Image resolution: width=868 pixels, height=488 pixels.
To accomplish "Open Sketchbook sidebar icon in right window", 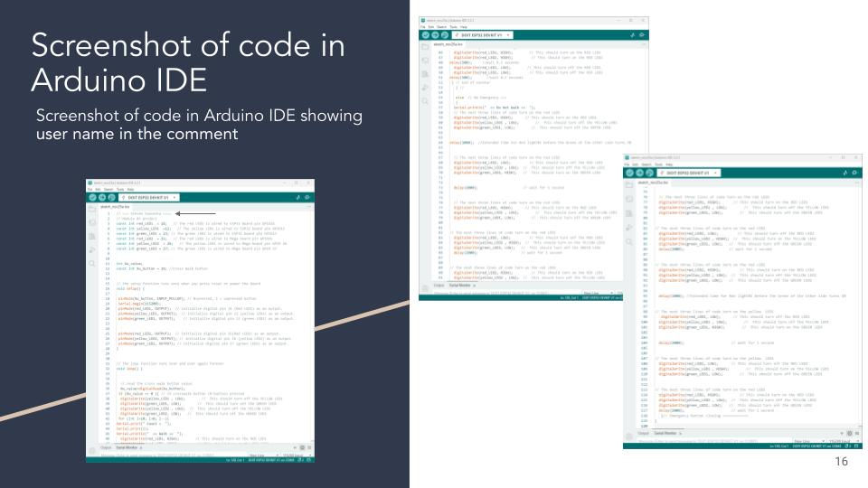I will click(x=629, y=184).
